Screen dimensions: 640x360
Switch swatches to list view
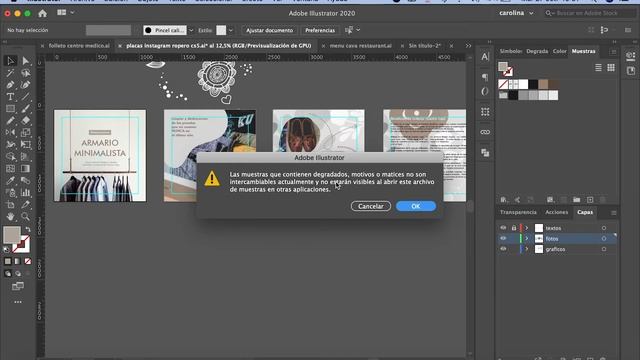[x=598, y=68]
